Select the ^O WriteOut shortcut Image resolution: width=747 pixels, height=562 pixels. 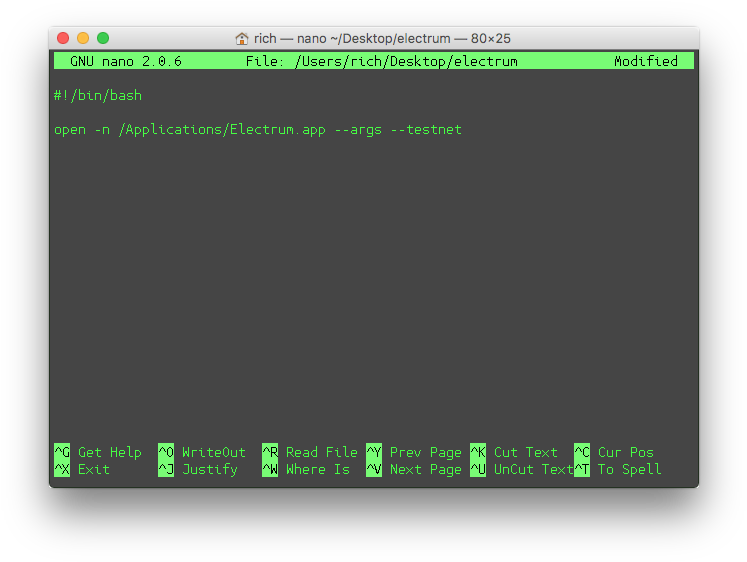coord(202,452)
